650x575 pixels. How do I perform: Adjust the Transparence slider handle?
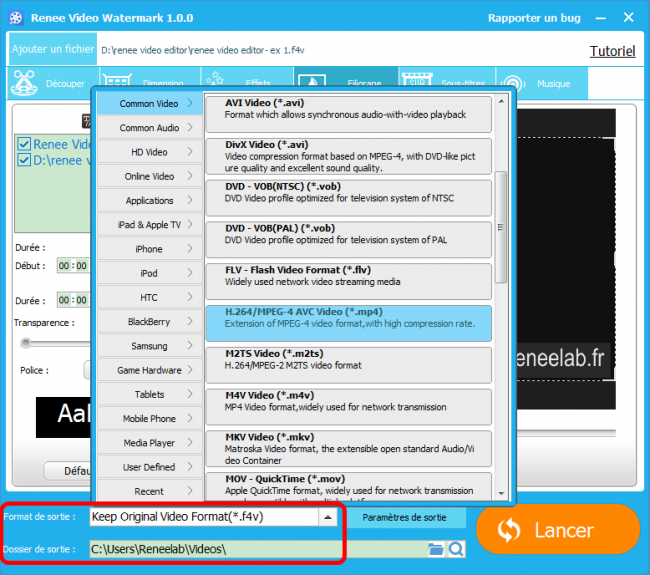point(26,343)
